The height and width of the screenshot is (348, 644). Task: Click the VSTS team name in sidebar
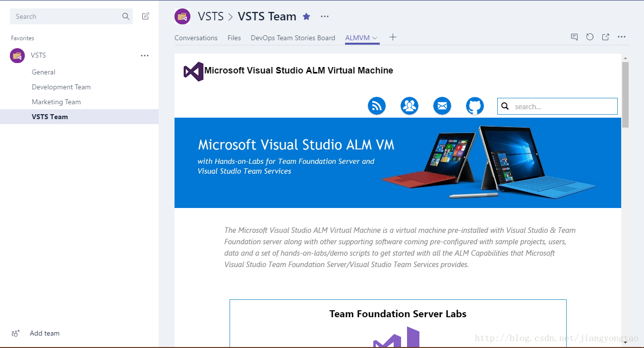[x=38, y=55]
